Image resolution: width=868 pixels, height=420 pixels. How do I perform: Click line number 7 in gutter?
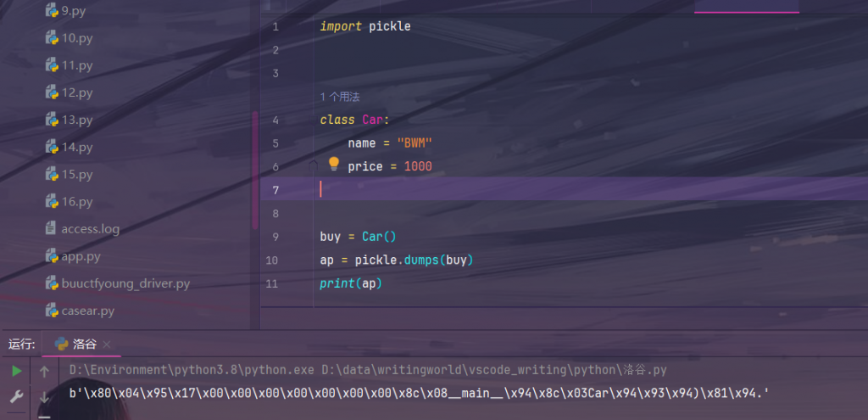275,190
